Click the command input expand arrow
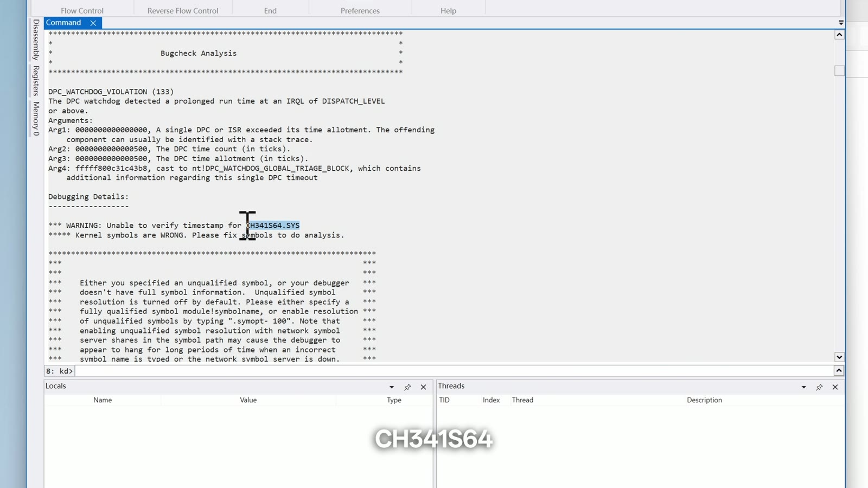The width and height of the screenshot is (868, 488). [x=839, y=371]
